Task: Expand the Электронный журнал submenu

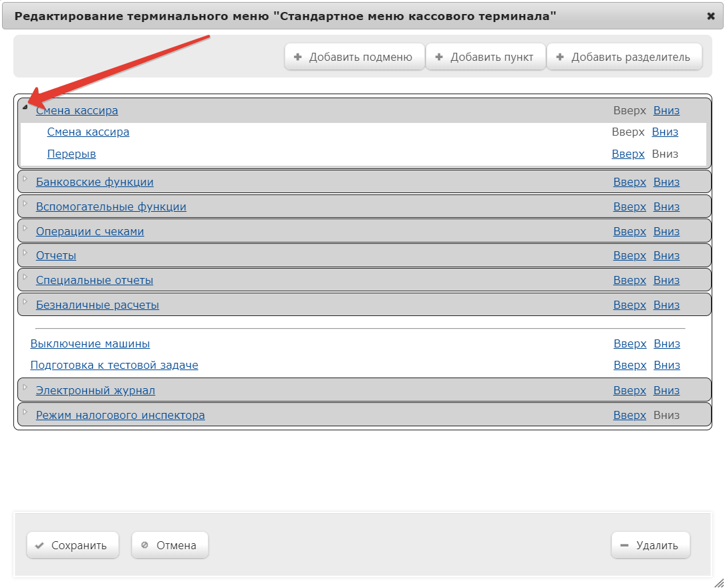Action: 25,387
